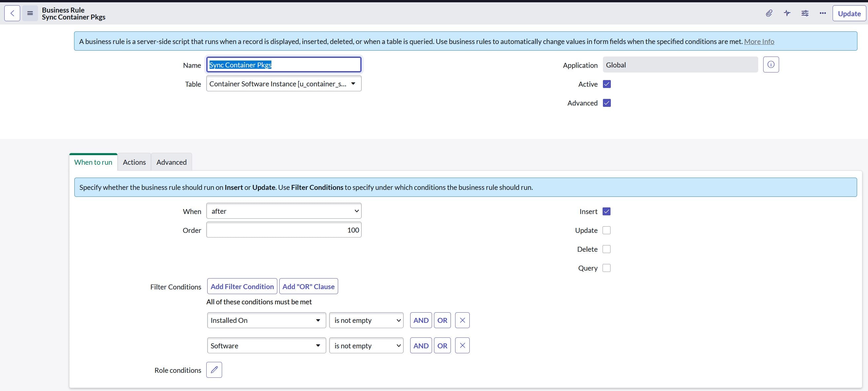Click the Add Filter Condition button
The width and height of the screenshot is (868, 391).
click(x=242, y=286)
